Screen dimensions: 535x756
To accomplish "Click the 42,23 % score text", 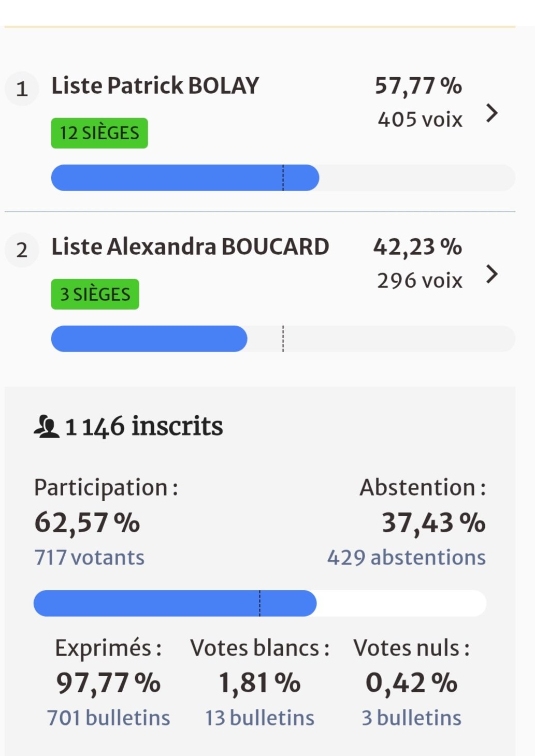I will [417, 247].
